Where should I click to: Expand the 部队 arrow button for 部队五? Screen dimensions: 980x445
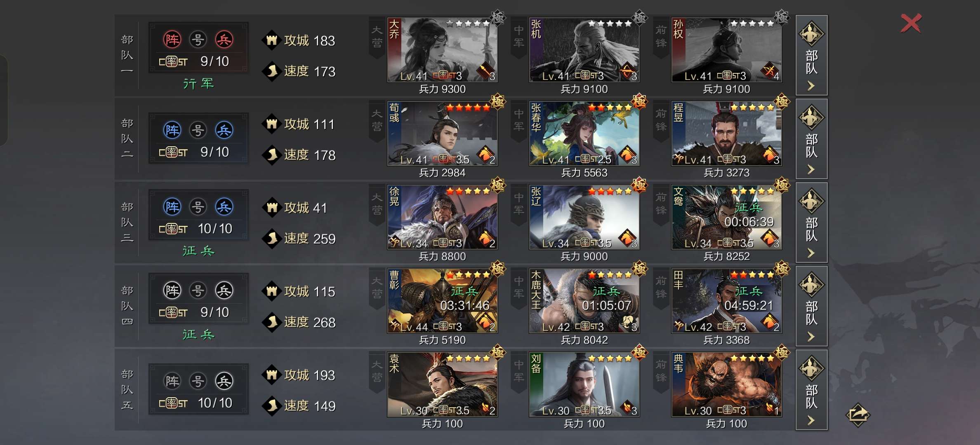[x=811, y=390]
